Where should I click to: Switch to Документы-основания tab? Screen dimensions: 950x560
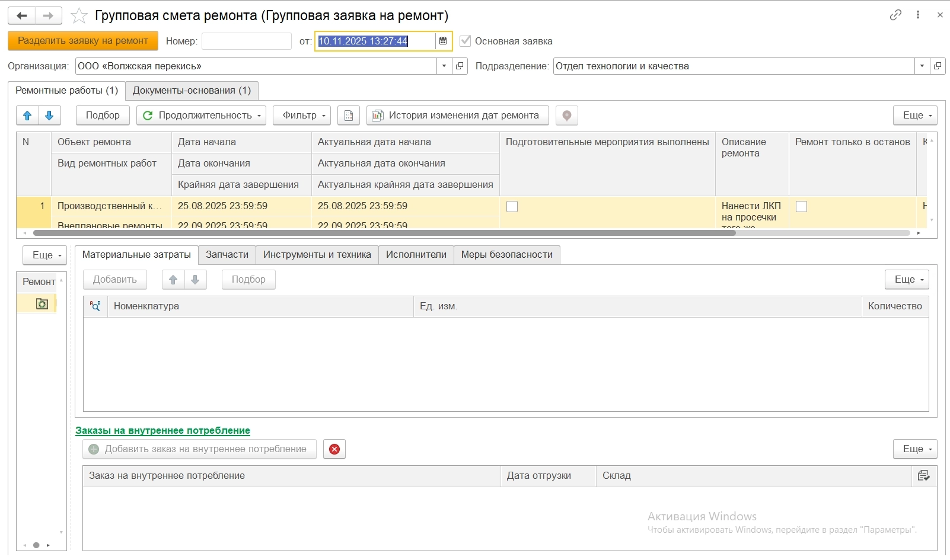(192, 91)
